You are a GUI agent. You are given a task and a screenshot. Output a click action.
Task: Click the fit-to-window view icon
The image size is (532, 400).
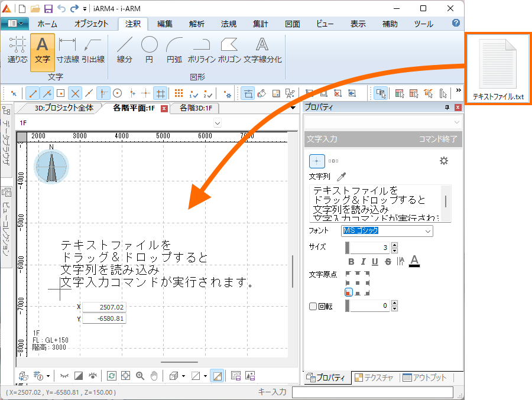tap(125, 376)
